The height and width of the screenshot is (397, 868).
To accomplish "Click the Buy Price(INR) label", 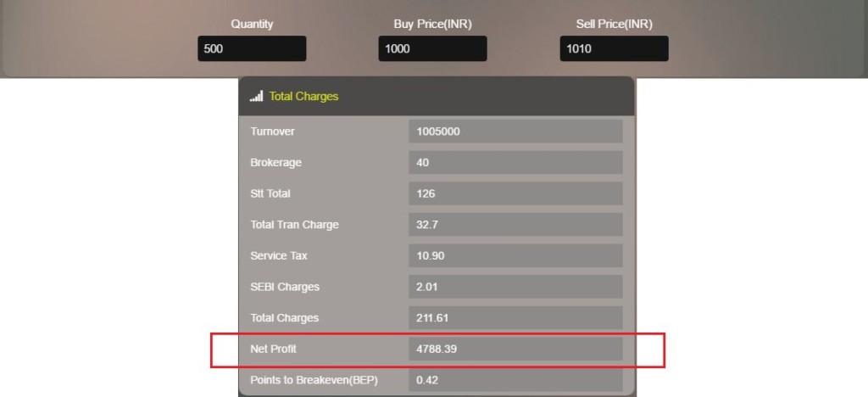I will tap(432, 24).
